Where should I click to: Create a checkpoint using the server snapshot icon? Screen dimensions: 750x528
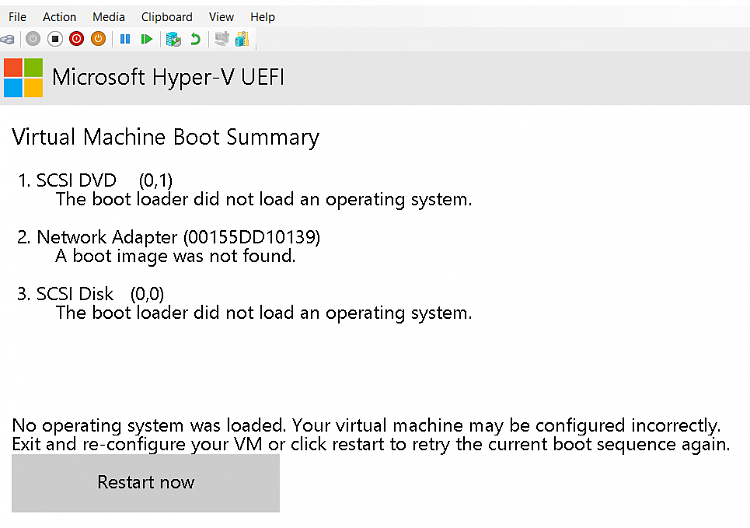(x=173, y=39)
